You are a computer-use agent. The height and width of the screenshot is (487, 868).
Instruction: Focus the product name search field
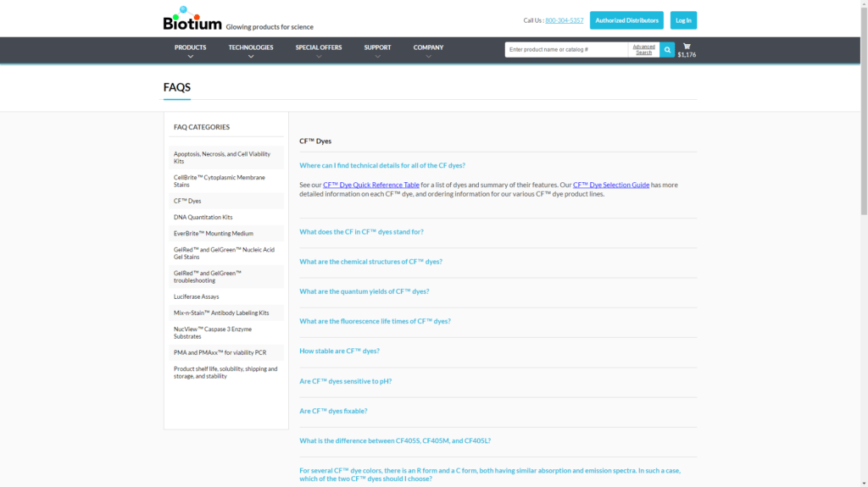pos(566,50)
